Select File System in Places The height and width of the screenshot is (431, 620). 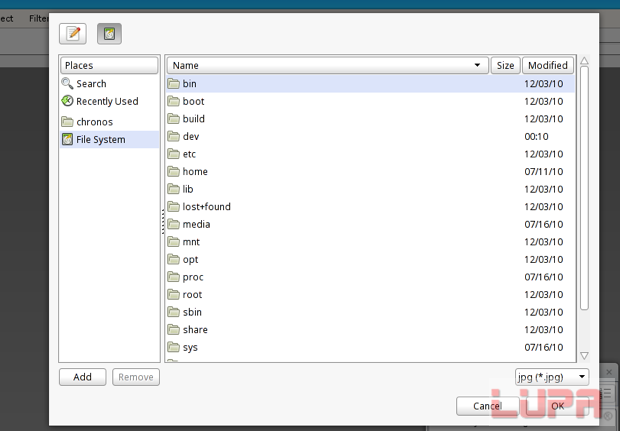[110, 139]
